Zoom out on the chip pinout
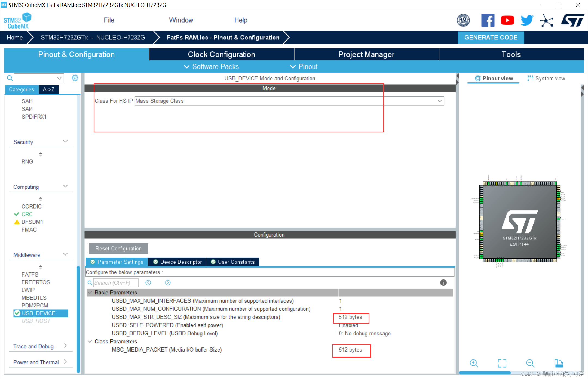Screen dimensions: 588x379 530,363
